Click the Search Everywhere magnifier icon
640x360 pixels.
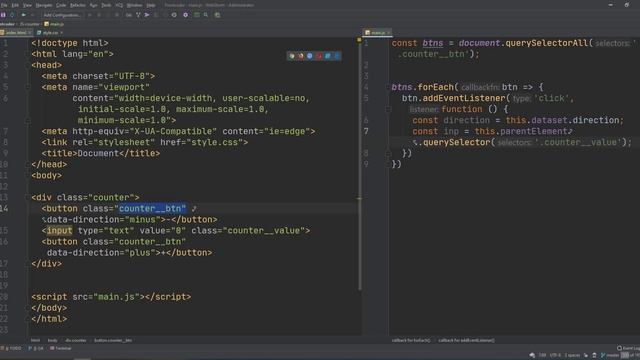pos(206,15)
